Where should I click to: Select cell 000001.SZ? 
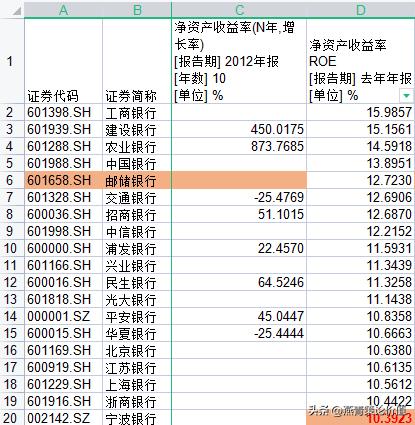click(63, 316)
